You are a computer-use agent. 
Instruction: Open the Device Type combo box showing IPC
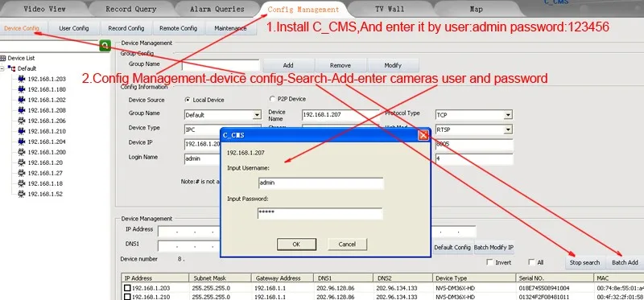(203, 129)
